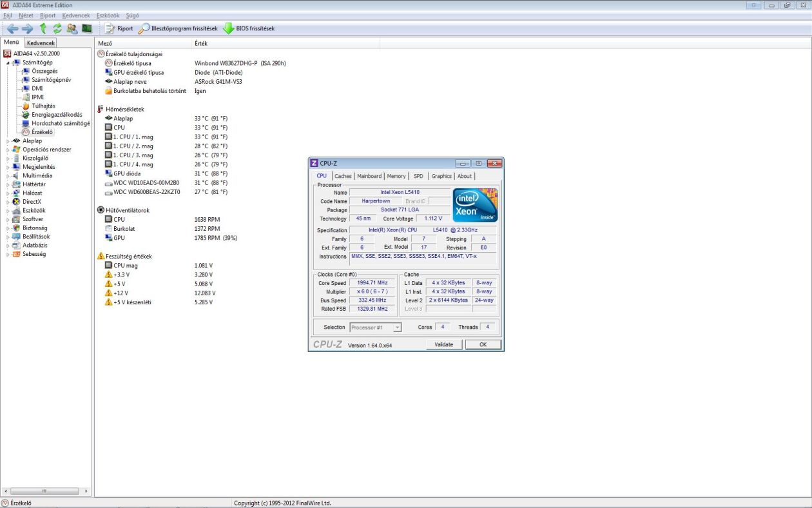Image resolution: width=812 pixels, height=508 pixels.
Task: Open the Riport menu
Action: click(48, 15)
